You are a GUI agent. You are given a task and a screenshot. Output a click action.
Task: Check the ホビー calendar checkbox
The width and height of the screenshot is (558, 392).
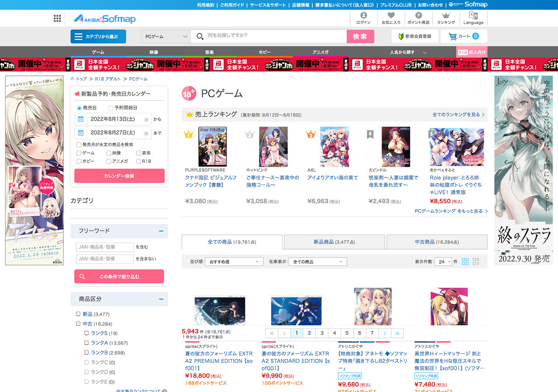79,161
